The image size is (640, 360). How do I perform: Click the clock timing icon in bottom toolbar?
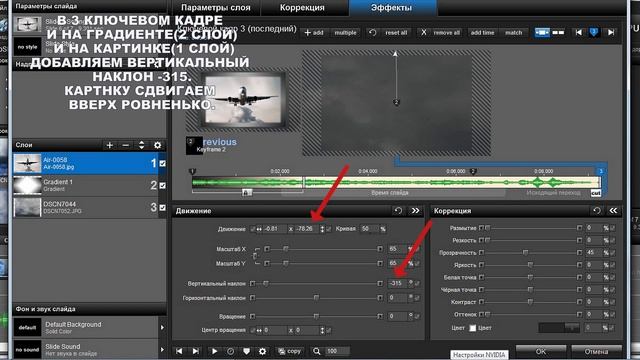point(231,351)
